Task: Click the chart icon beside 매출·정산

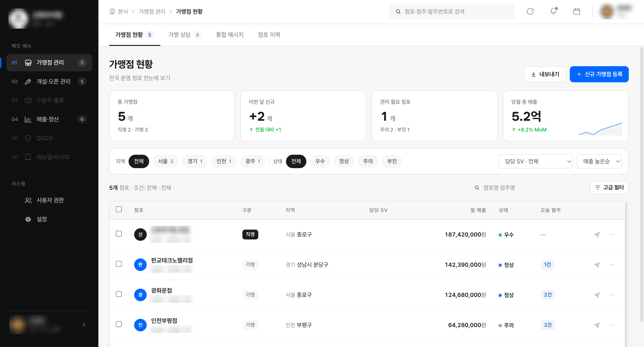Action: [x=28, y=119]
